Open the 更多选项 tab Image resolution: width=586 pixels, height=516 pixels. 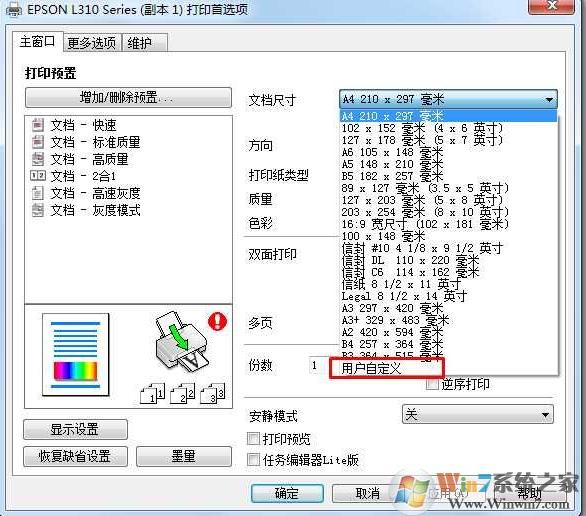coord(92,43)
